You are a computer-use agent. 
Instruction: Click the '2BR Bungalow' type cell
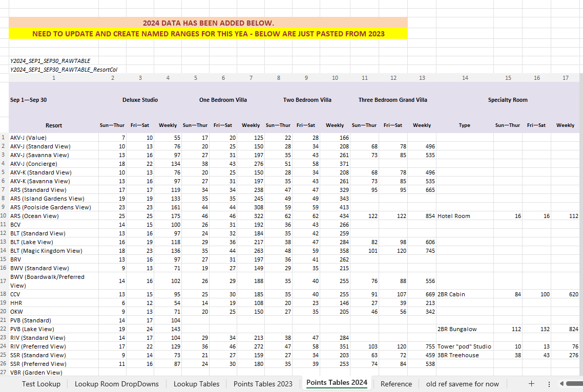(x=457, y=329)
